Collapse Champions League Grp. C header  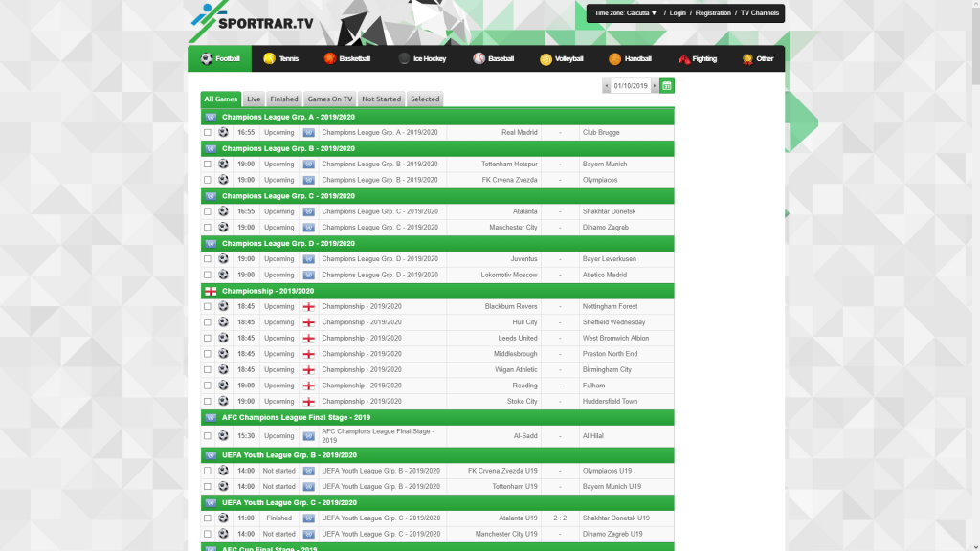tap(437, 196)
